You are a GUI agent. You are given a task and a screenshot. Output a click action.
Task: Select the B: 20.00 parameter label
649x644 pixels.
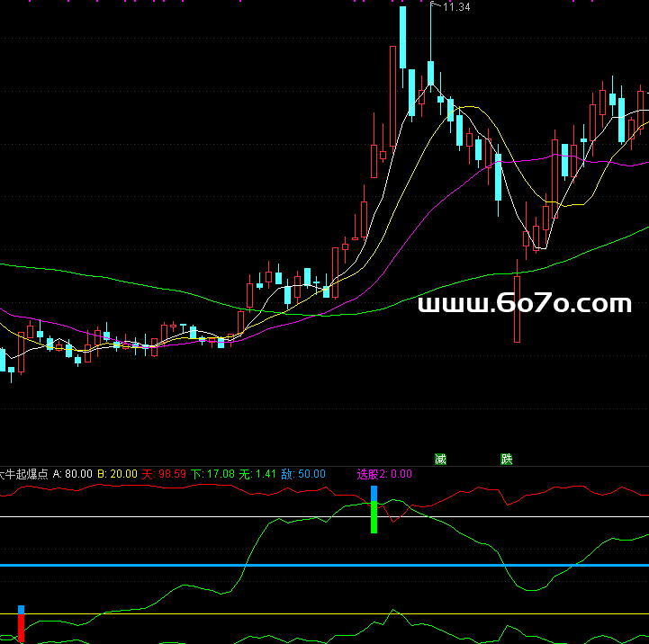pyautogui.click(x=117, y=473)
